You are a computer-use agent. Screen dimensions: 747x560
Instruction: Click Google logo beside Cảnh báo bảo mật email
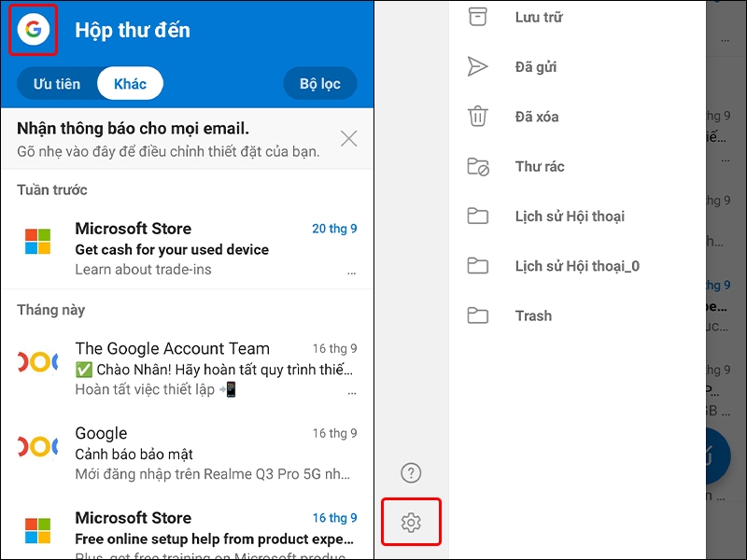point(37,447)
